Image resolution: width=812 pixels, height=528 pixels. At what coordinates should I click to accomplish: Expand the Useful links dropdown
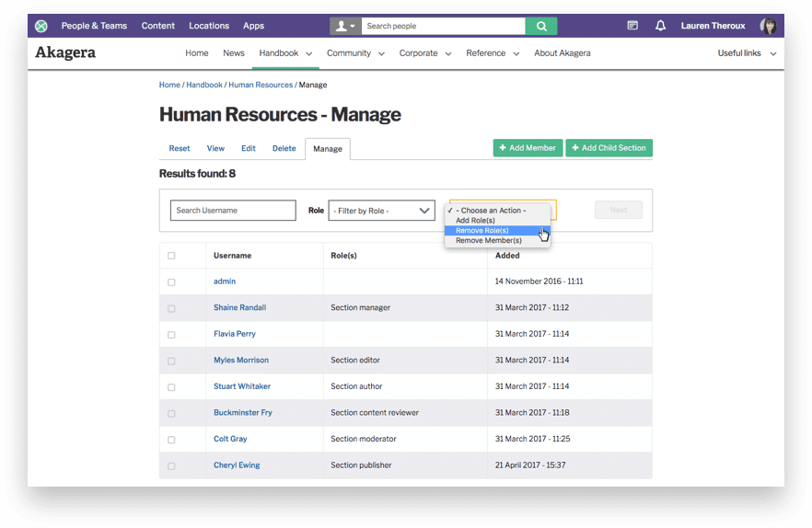(x=747, y=53)
